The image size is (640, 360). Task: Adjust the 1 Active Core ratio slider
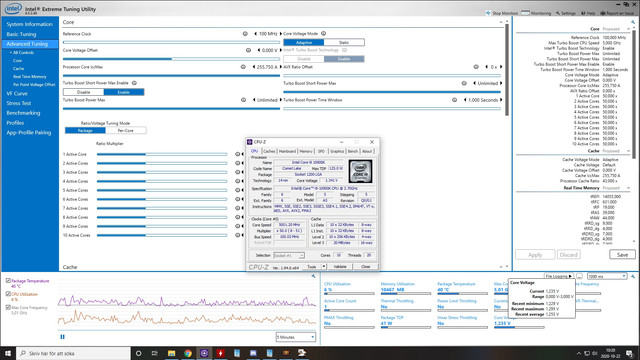[162, 154]
